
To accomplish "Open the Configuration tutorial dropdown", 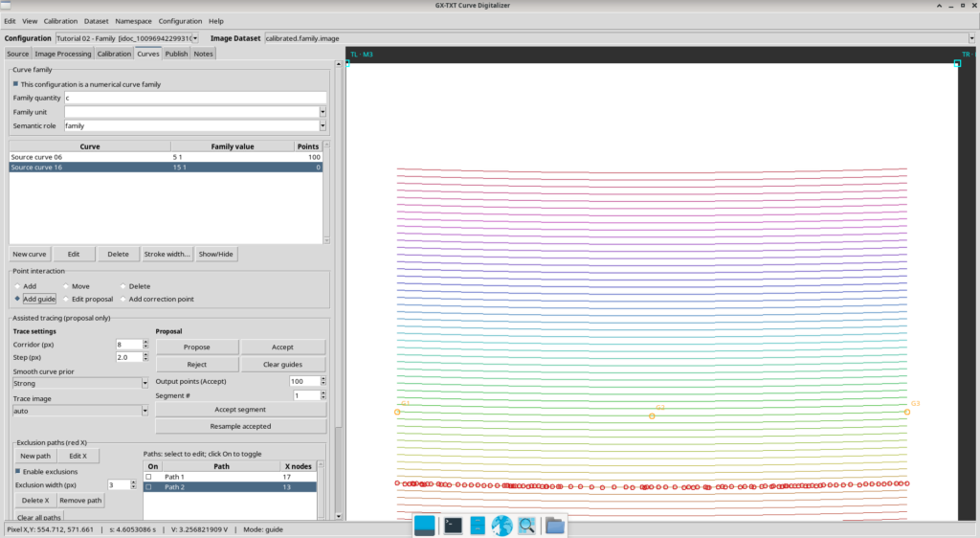I will pos(195,38).
